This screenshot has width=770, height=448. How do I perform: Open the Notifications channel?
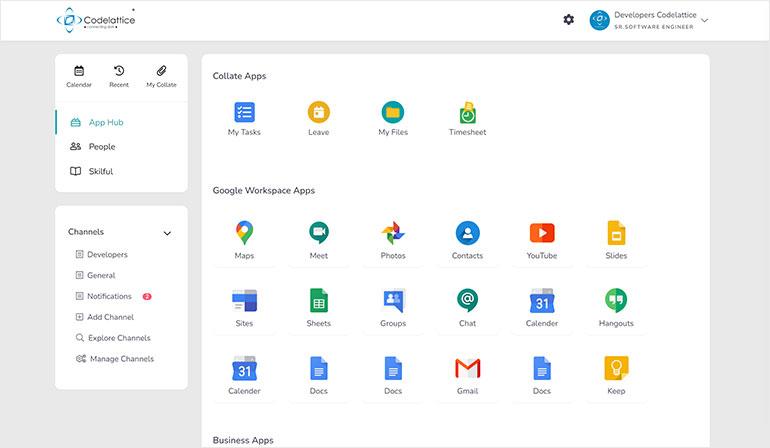point(104,296)
